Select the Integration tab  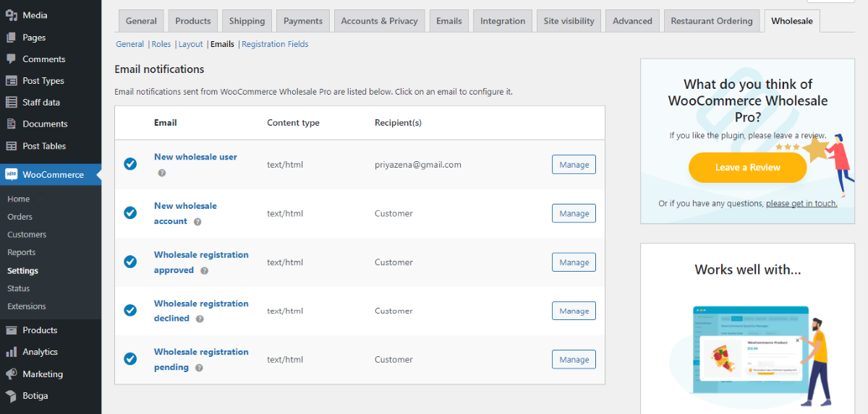pyautogui.click(x=503, y=21)
